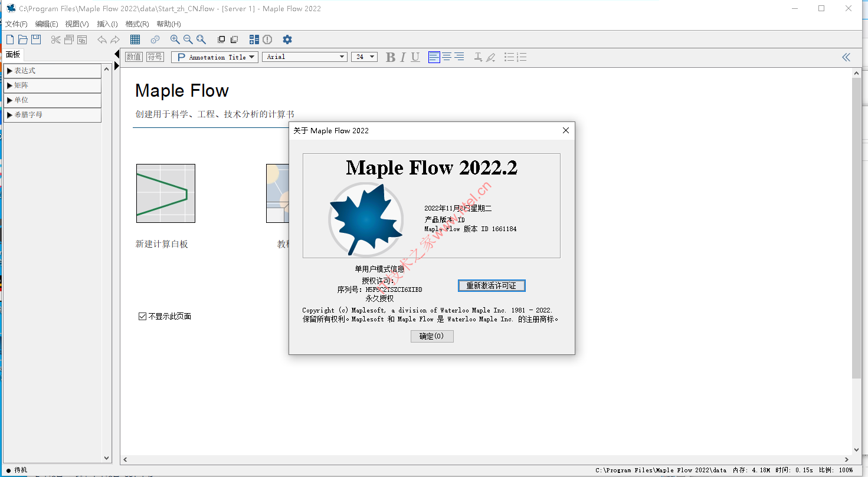Toggle the 数值 numeric mode button

click(x=134, y=57)
